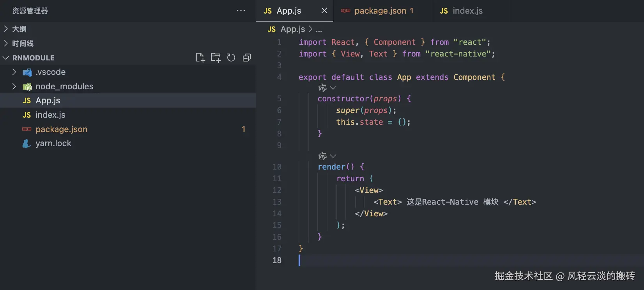Click the JS icon beside App.js in tree
The height and width of the screenshot is (290, 644).
click(x=27, y=101)
